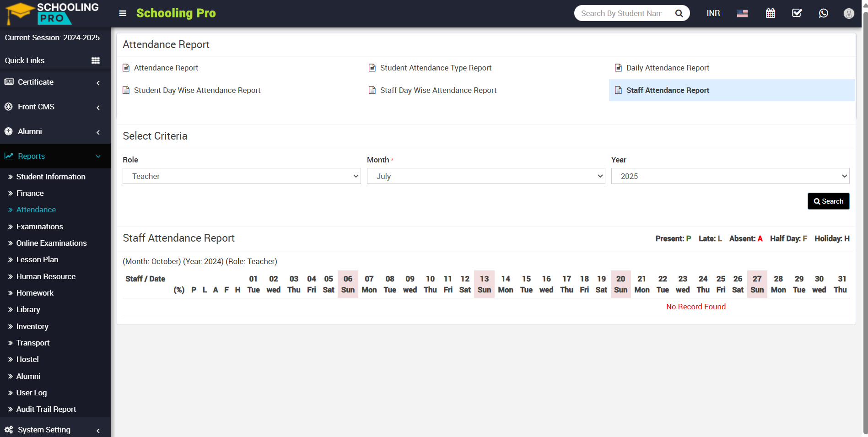Click the Attendance Report document icon
868x437 pixels.
(126, 68)
